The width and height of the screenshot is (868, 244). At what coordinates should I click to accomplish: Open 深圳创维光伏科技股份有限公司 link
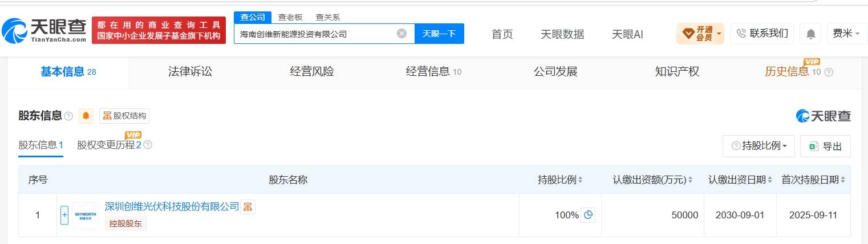pyautogui.click(x=172, y=206)
